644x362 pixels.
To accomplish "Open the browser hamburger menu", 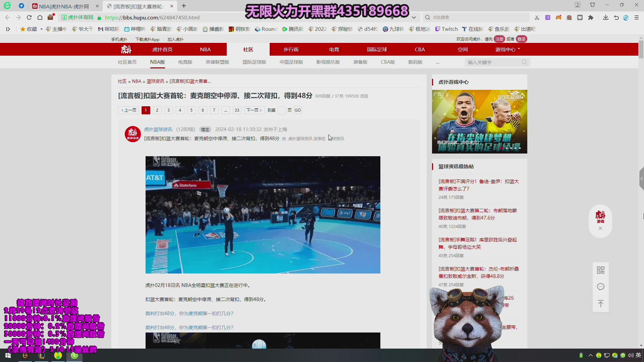I will [637, 17].
